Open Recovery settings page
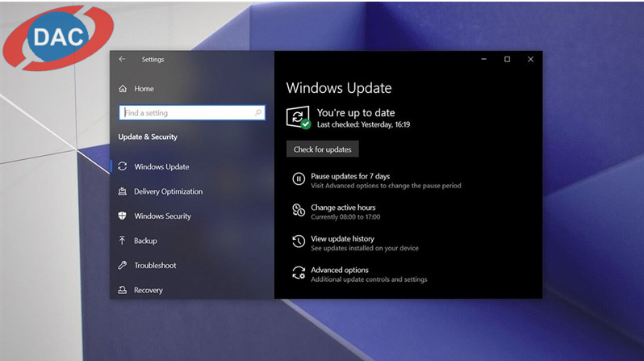Screen dimensions: 644x361 148,290
